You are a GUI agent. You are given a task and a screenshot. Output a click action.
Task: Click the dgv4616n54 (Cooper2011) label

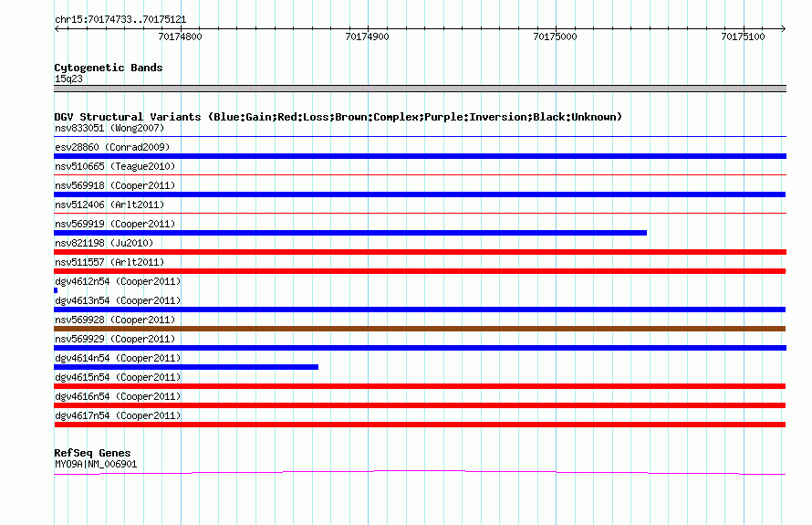(118, 396)
